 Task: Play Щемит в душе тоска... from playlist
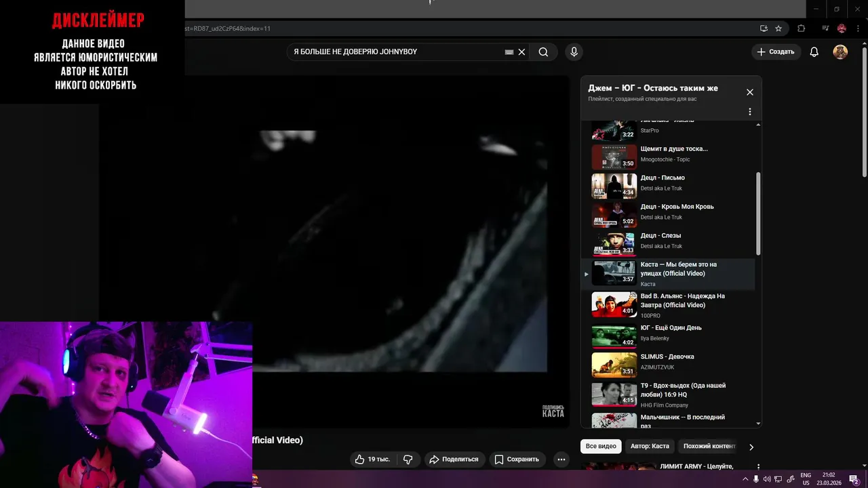click(668, 157)
